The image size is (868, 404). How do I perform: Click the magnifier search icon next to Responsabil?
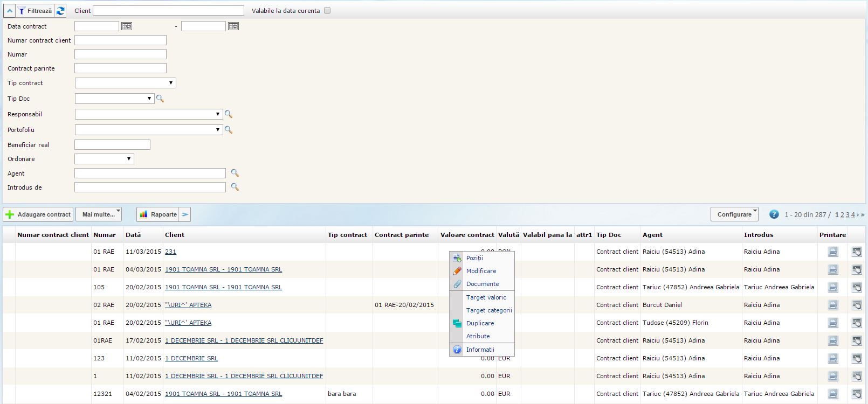pyautogui.click(x=228, y=114)
